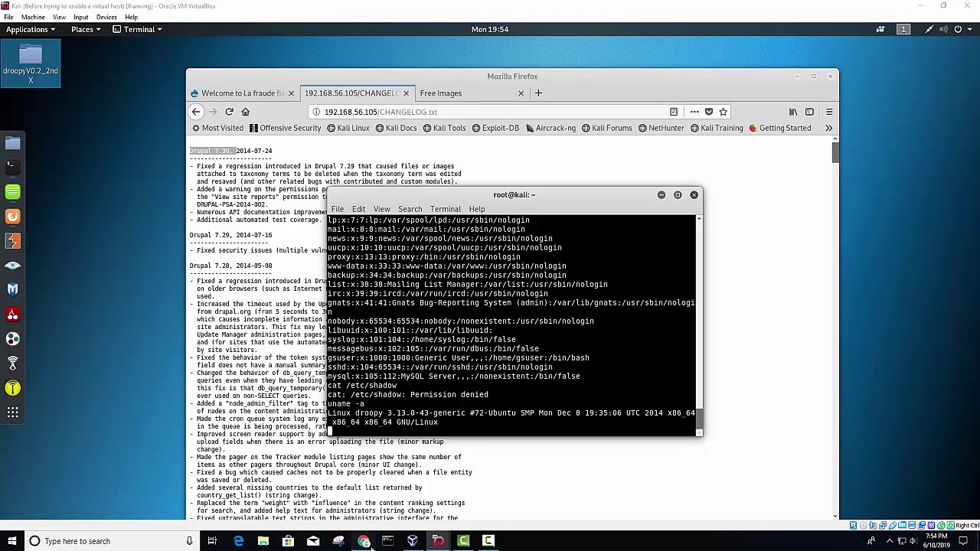Open terminal Help menu
Screen dimensions: 980x551
(x=477, y=209)
